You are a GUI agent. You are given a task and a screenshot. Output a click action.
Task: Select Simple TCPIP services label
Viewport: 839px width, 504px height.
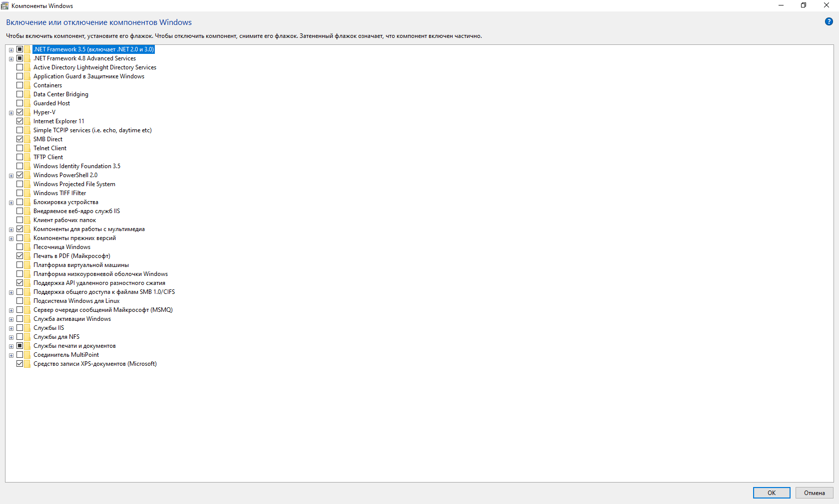click(92, 130)
